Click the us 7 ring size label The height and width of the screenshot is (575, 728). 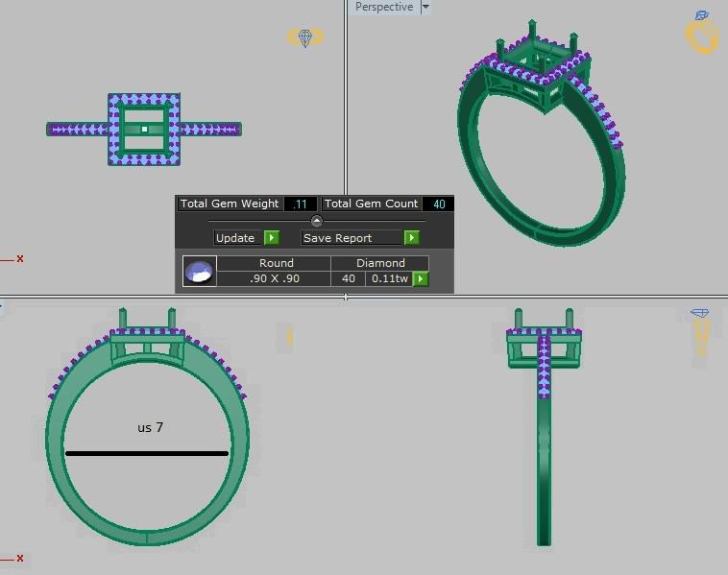151,427
